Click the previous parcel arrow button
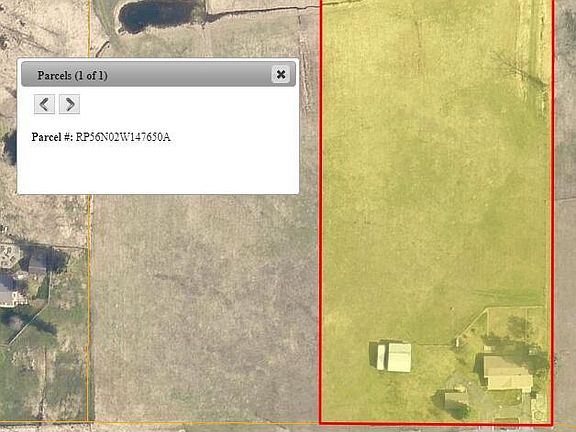The height and width of the screenshot is (432, 576). coord(44,104)
